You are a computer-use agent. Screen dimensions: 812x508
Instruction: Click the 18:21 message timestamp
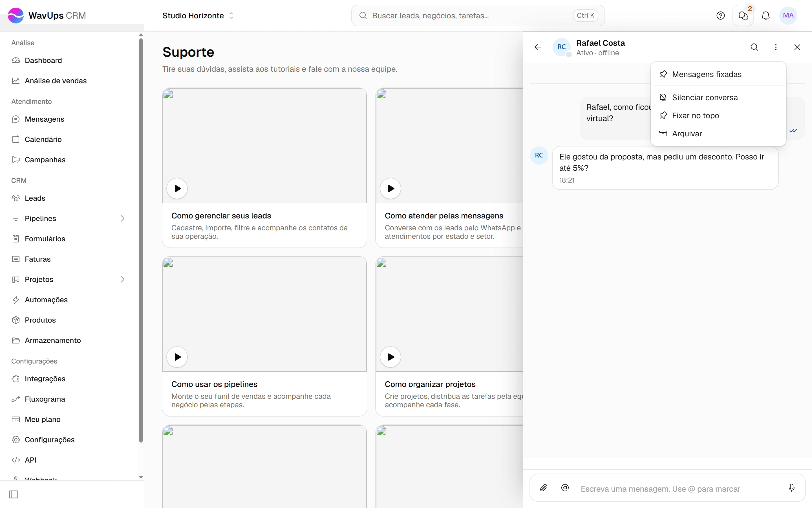tap(567, 180)
